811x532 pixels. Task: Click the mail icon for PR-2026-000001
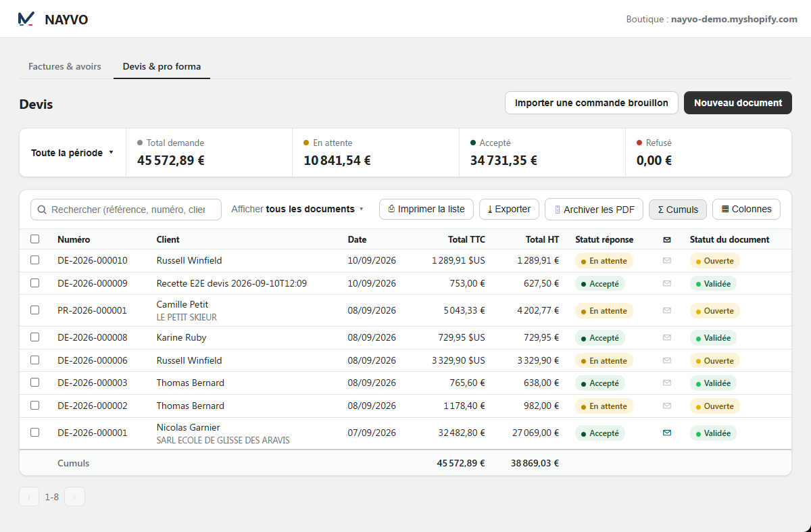pos(667,310)
